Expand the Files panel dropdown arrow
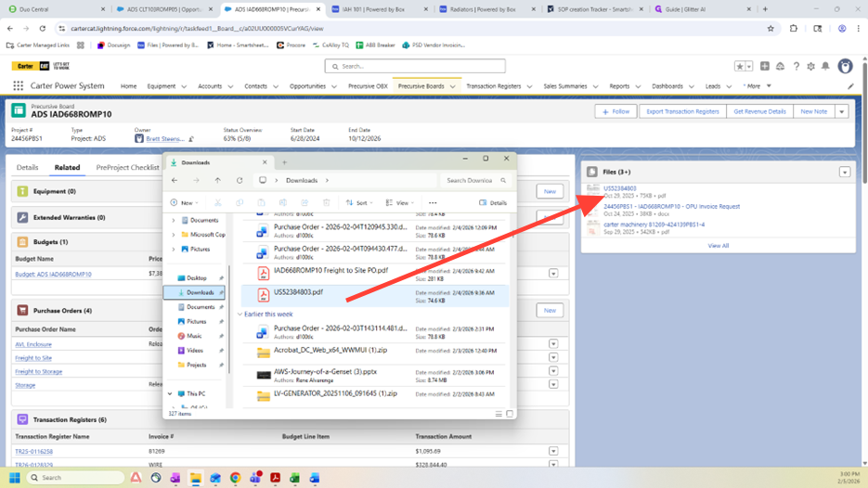The width and height of the screenshot is (868, 488). [x=844, y=172]
